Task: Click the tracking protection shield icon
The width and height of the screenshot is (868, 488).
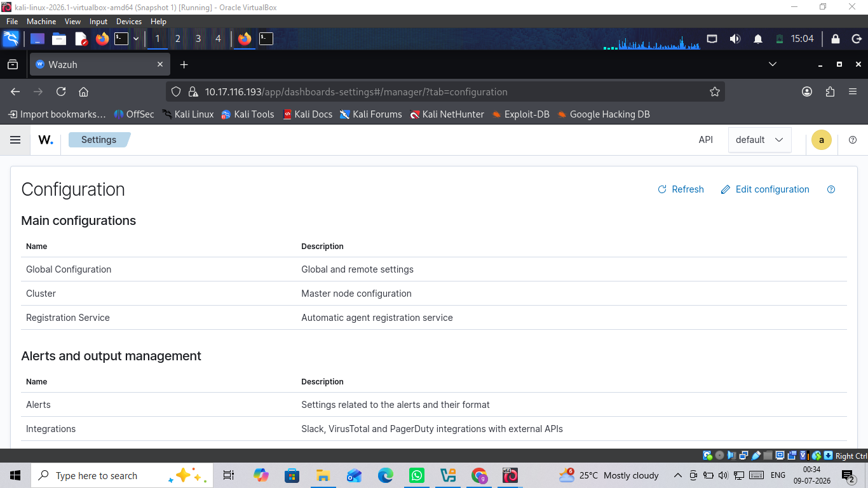Action: [x=177, y=91]
